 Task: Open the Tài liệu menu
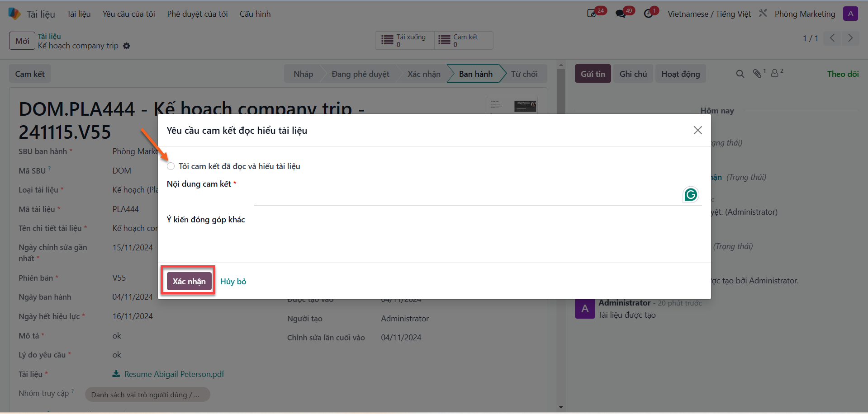(x=79, y=14)
